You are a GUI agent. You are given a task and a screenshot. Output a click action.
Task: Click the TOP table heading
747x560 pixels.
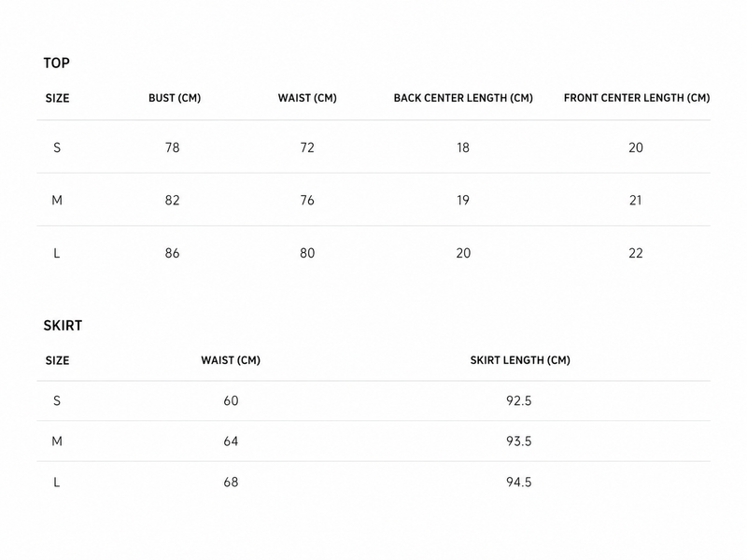[56, 63]
